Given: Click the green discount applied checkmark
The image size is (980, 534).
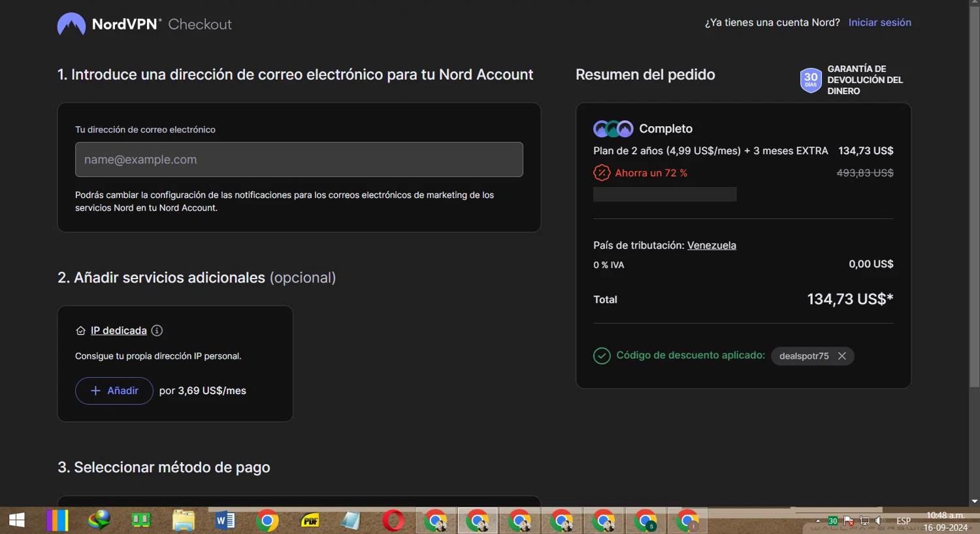Looking at the screenshot, I should (x=602, y=356).
